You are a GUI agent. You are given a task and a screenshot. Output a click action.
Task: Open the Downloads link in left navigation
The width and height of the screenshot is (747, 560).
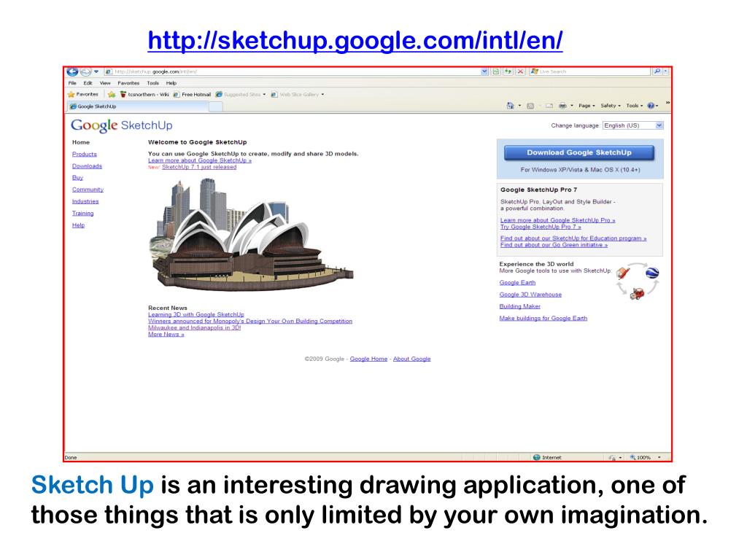point(88,166)
